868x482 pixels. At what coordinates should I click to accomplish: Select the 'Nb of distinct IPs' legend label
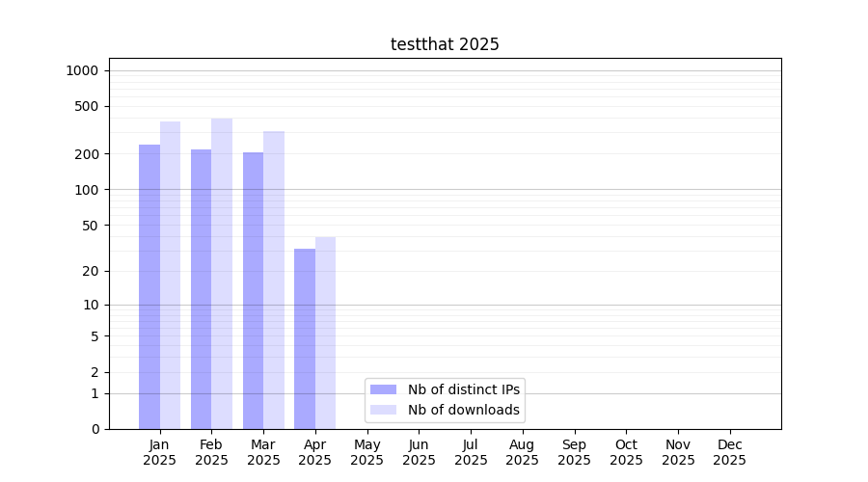(463, 389)
